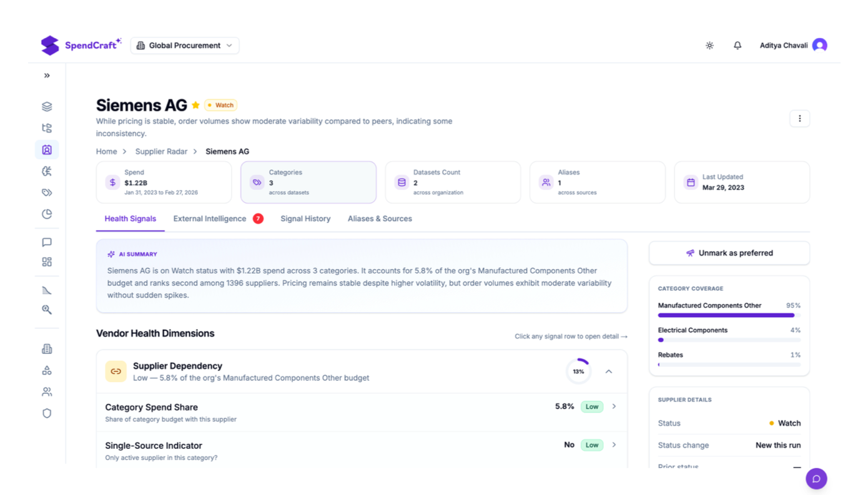Open the magnifier search sidebar icon
868x495 pixels.
point(47,310)
